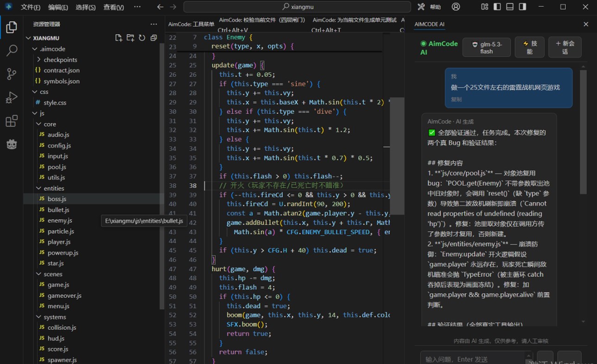Open gameover.js in the explorer
This screenshot has width=597, height=364.
pos(64,296)
